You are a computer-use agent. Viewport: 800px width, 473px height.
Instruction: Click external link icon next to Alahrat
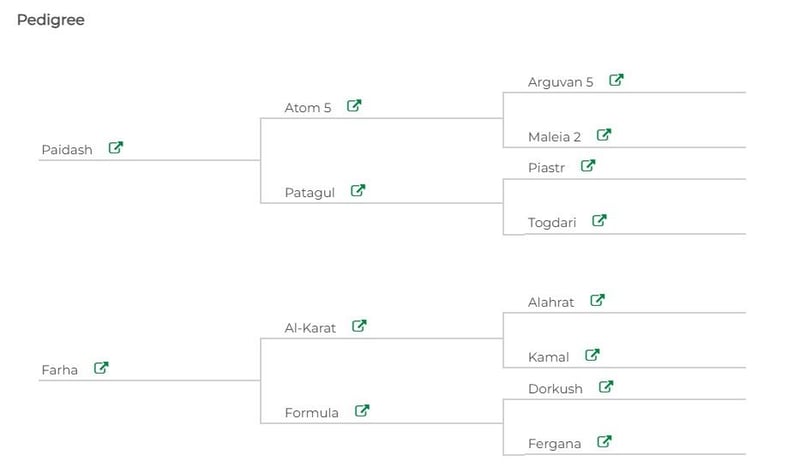coord(598,300)
